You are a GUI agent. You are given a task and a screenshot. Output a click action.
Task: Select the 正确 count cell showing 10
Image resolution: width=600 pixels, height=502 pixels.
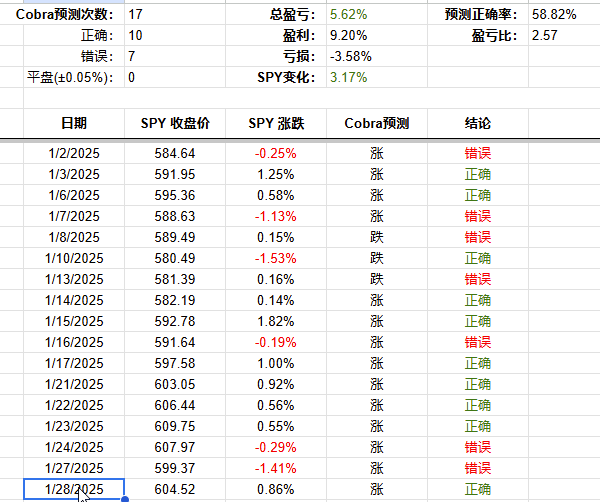(175, 36)
